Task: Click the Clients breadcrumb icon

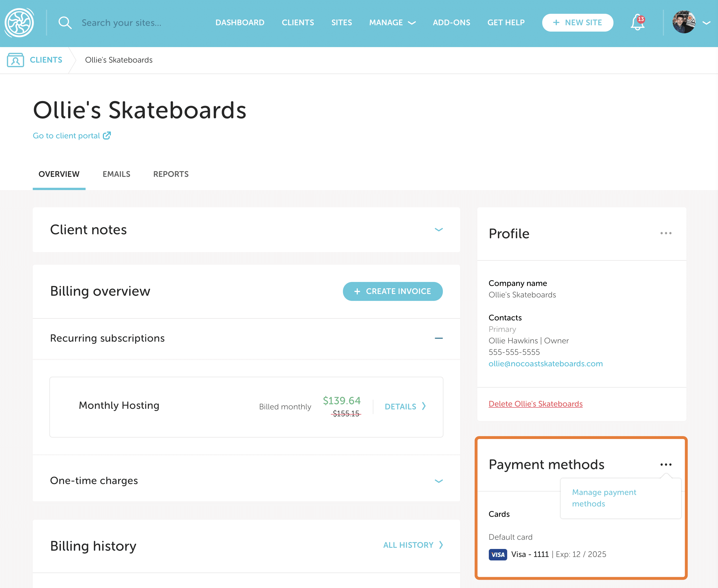Action: 16,60
